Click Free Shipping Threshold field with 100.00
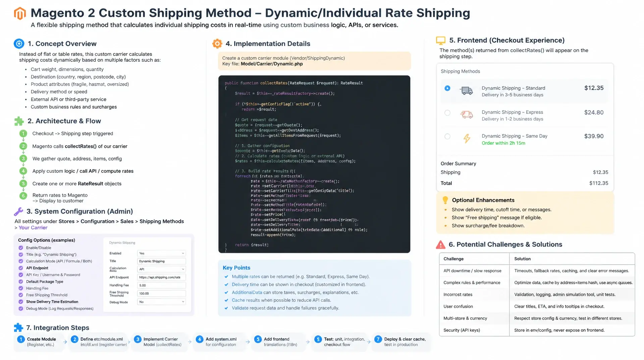This screenshot has height=360, width=644. (161, 294)
